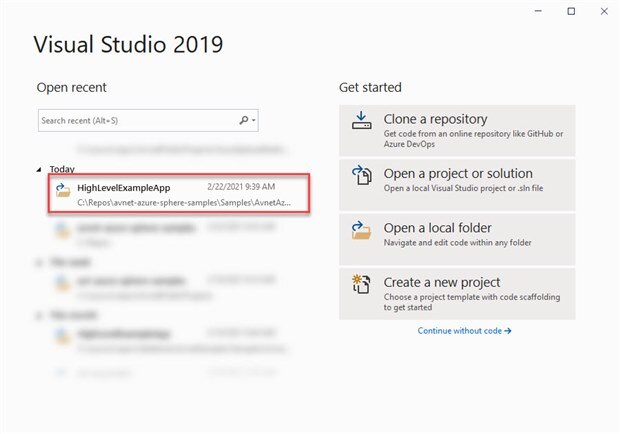Click the magnifier icon in search box
Screen dimensions: 620x434
tap(244, 121)
